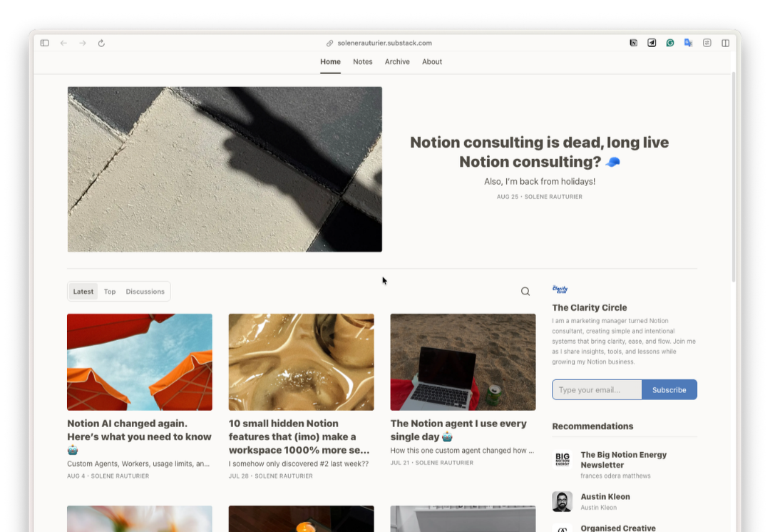Click the solenerauturier.substack.com address bar
The width and height of the screenshot is (770, 532).
(x=384, y=44)
